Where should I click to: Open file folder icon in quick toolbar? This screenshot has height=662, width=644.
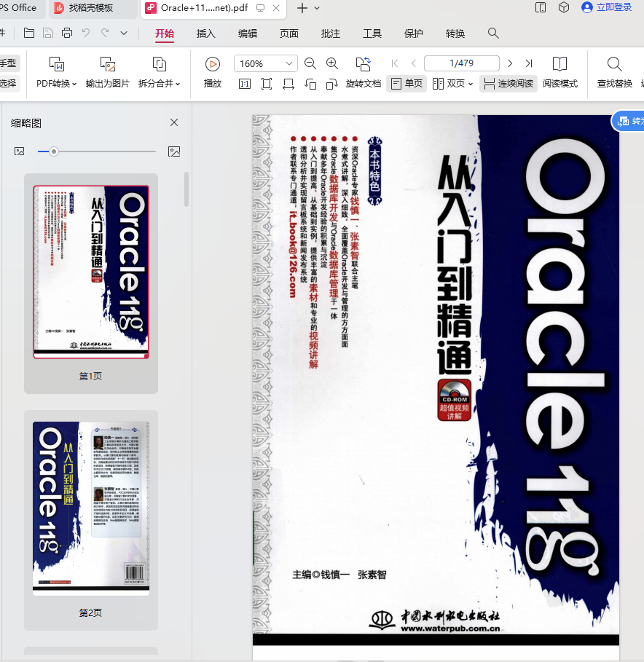pos(29,33)
